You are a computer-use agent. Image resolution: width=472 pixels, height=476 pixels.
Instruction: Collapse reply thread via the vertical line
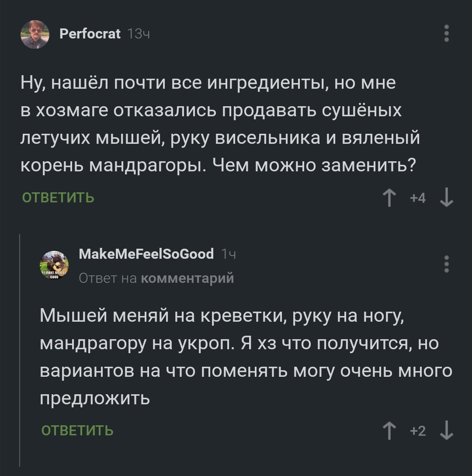20,350
